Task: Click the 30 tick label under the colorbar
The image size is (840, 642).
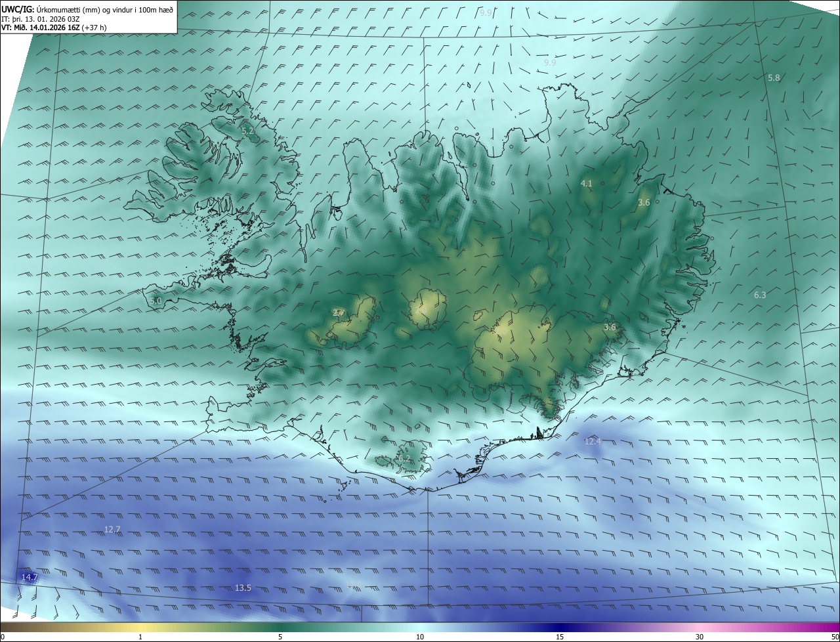Action: [700, 637]
